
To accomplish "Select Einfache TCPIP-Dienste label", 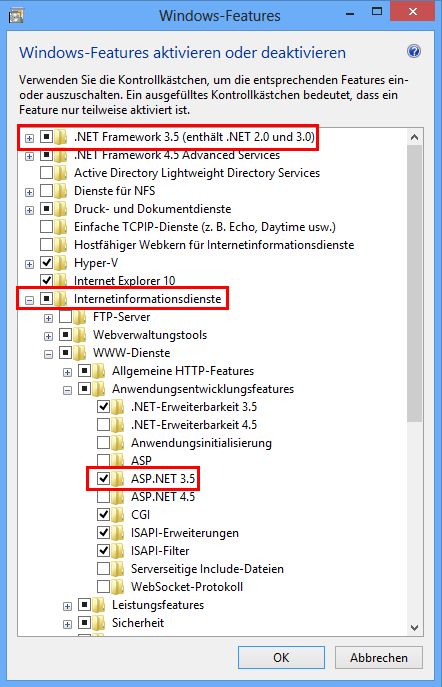I will [x=205, y=227].
